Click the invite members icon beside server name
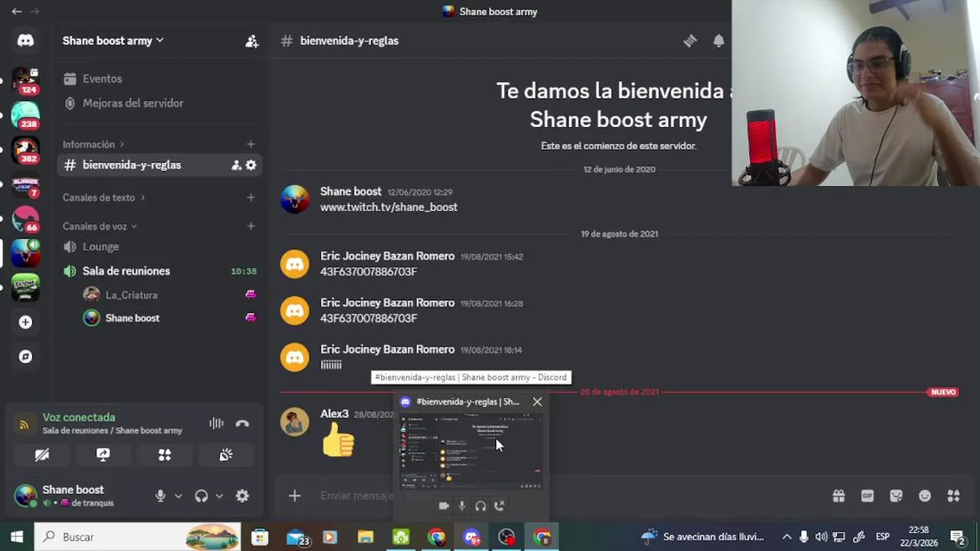This screenshot has width=980, height=551. coord(252,41)
